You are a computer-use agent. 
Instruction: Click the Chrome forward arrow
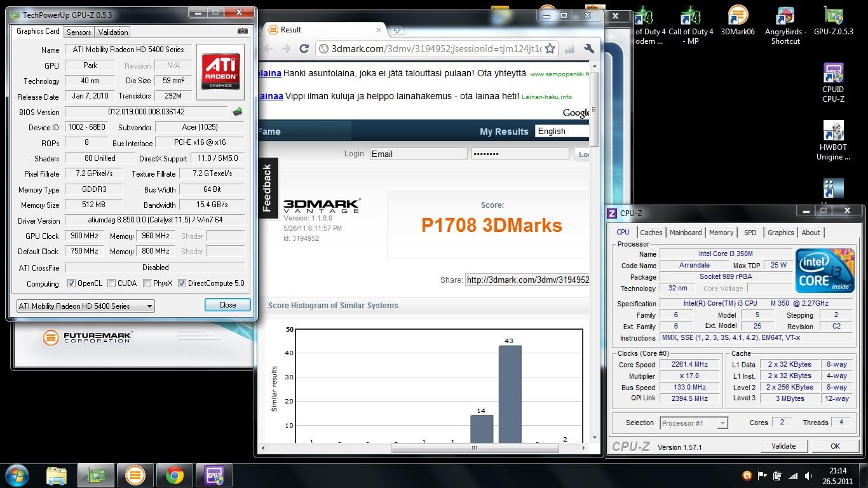point(286,49)
